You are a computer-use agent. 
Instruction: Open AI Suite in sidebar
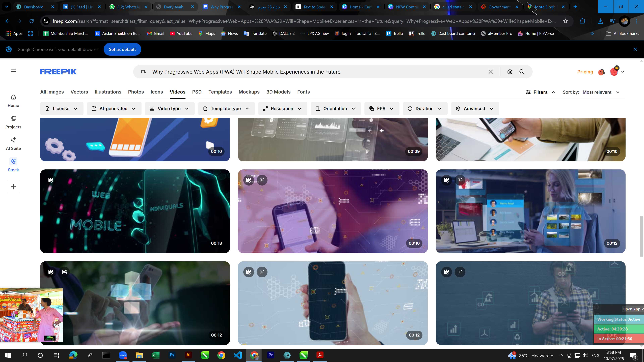[x=13, y=144]
